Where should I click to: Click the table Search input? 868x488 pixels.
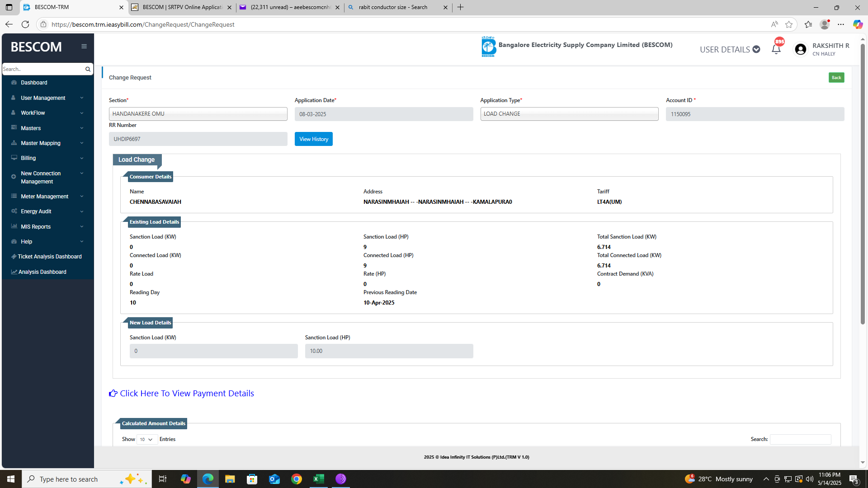coord(800,439)
